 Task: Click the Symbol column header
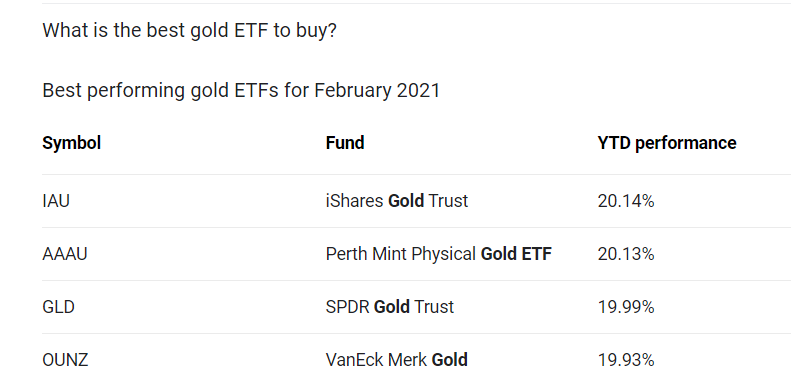tap(72, 143)
